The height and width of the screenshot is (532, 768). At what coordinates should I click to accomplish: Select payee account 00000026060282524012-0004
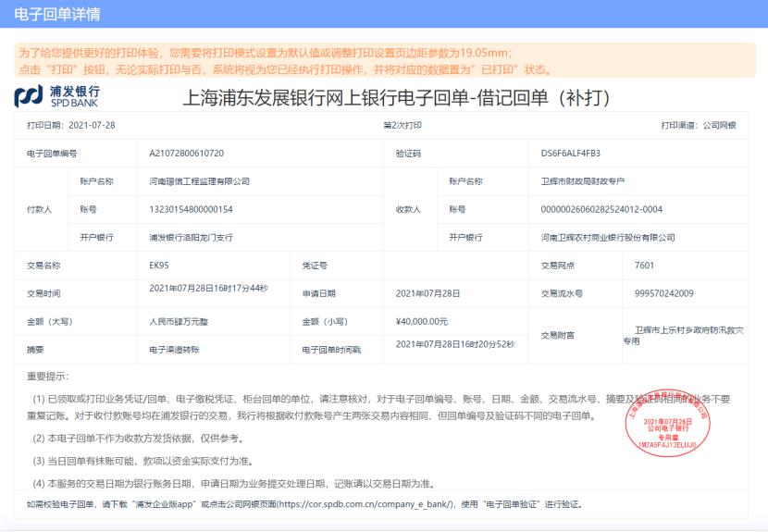point(601,209)
